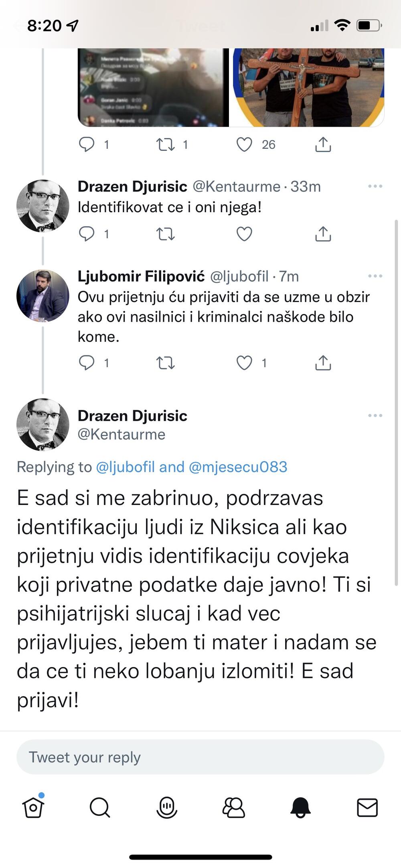401x868 pixels.
Task: Like Drazen Djurisic's 33m reply
Action: (244, 234)
